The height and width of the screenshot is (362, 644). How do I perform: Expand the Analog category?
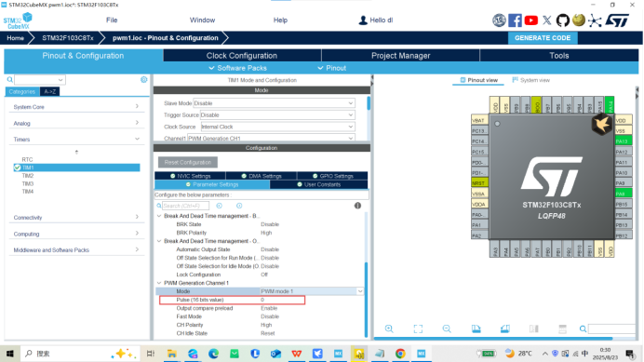point(76,123)
